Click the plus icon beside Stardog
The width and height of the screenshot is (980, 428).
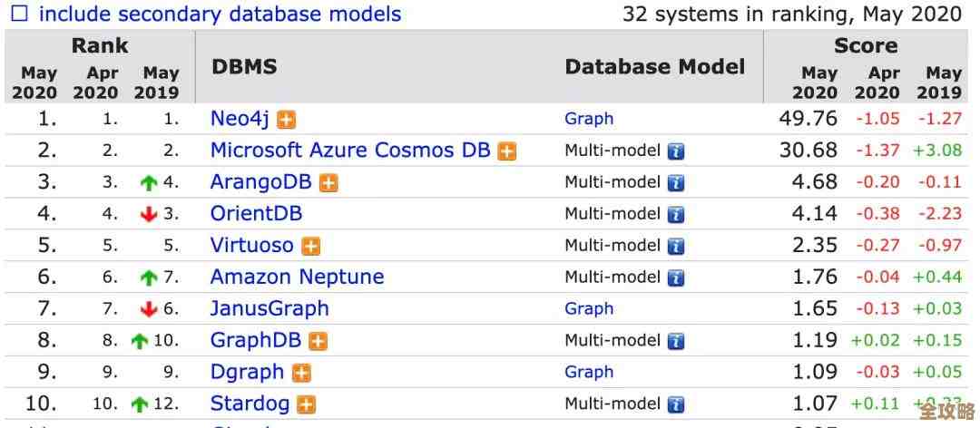(x=307, y=404)
